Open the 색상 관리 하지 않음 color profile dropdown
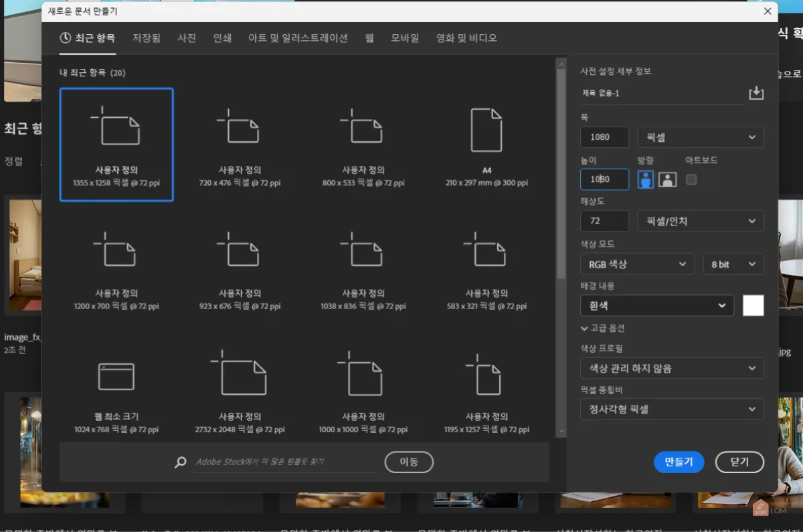This screenshot has width=803, height=532. [x=672, y=368]
